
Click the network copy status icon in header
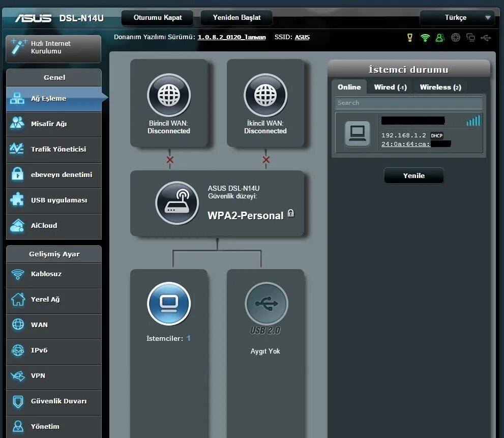point(470,38)
